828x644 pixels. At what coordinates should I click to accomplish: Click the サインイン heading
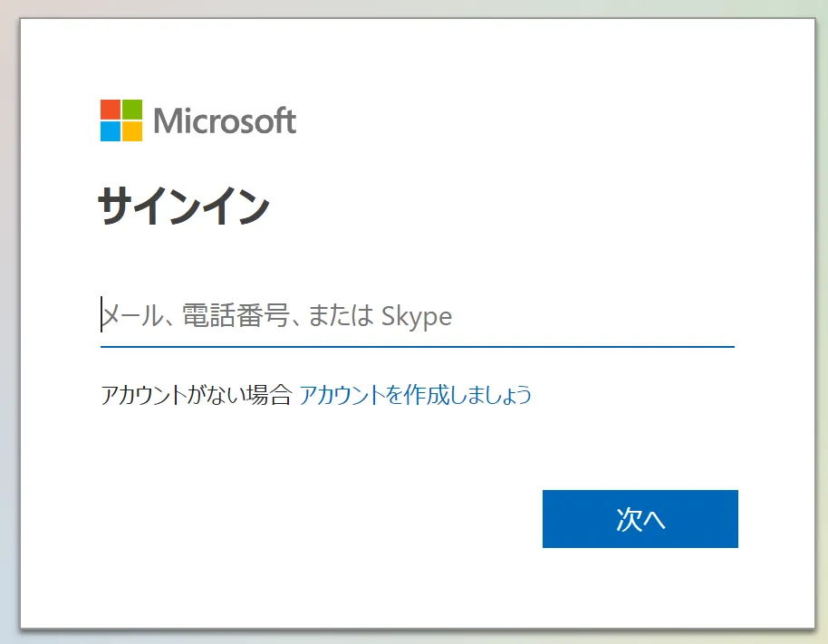point(184,207)
